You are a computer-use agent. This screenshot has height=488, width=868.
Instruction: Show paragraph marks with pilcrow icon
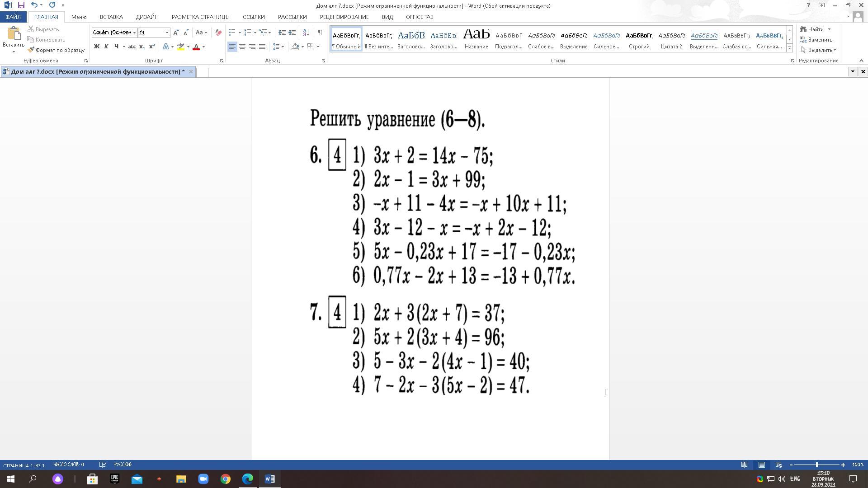click(x=320, y=33)
